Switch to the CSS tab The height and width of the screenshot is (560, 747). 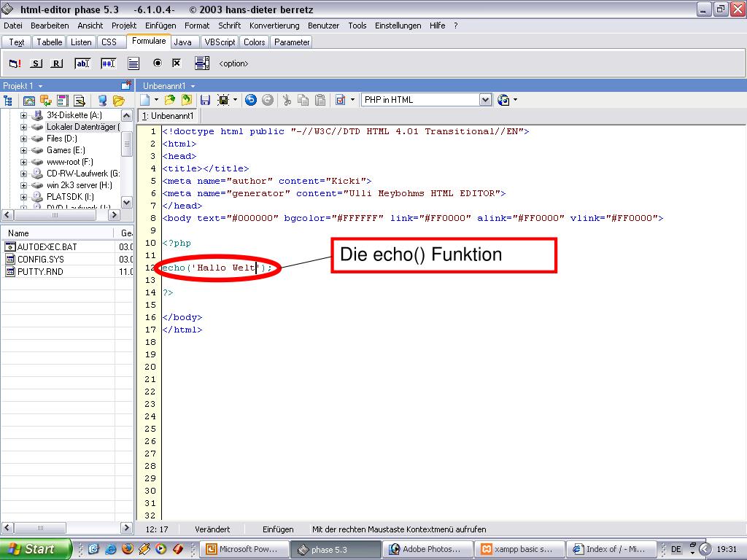coord(109,42)
